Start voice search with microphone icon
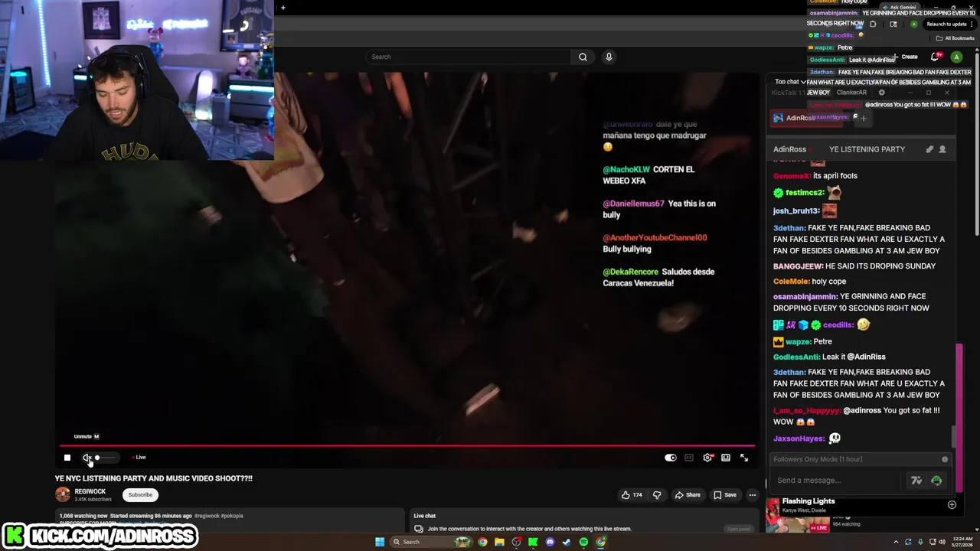This screenshot has width=980, height=551. (609, 57)
